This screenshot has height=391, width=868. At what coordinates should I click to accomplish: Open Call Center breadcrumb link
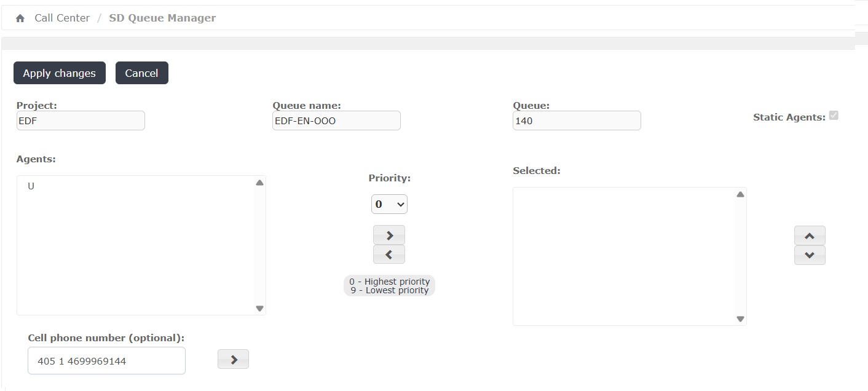[x=62, y=18]
